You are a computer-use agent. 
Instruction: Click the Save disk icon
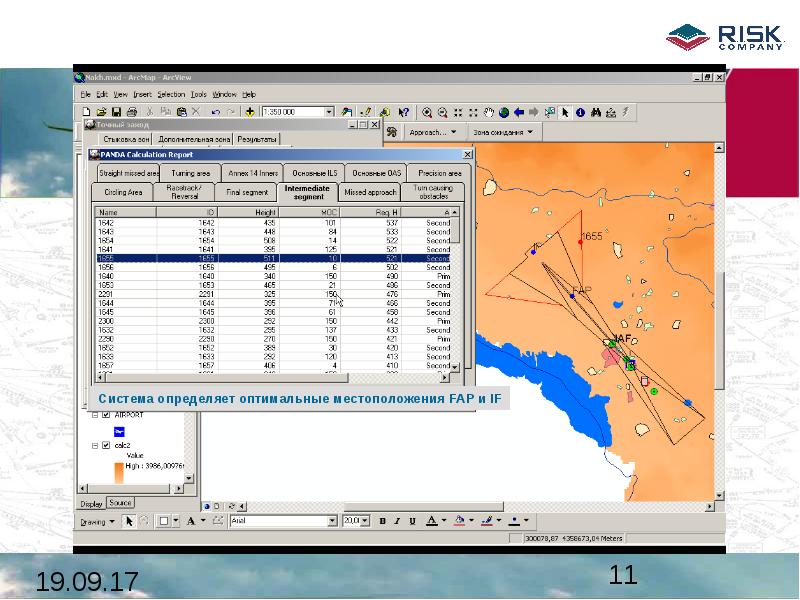[116, 112]
